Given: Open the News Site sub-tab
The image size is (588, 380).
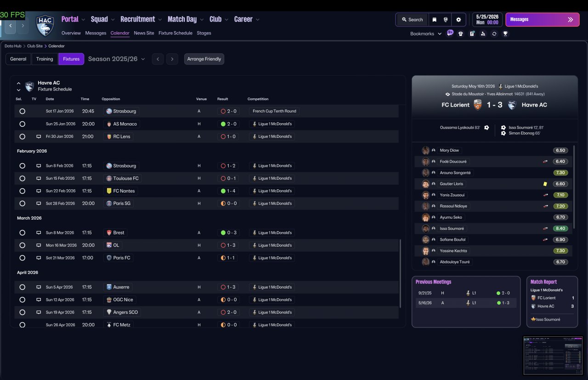Looking at the screenshot, I should (144, 33).
